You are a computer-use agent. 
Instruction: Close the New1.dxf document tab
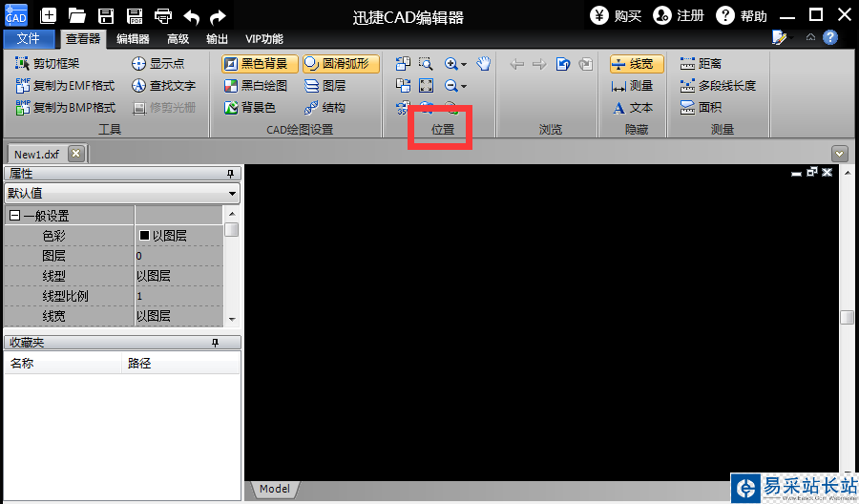[x=76, y=154]
